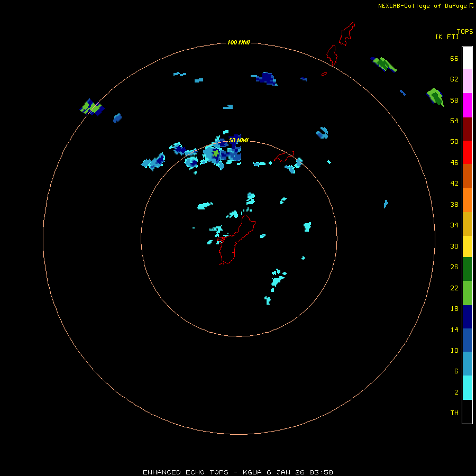Viewport: 476px width, 476px height.
Task: Click the "54" legend value
Action: 454,121
